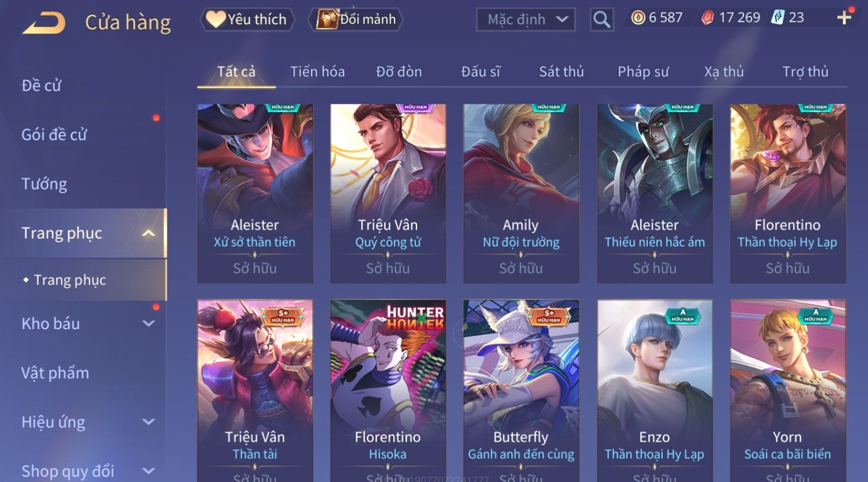The image size is (868, 482).
Task: Open search with the magnifier icon
Action: tap(602, 20)
